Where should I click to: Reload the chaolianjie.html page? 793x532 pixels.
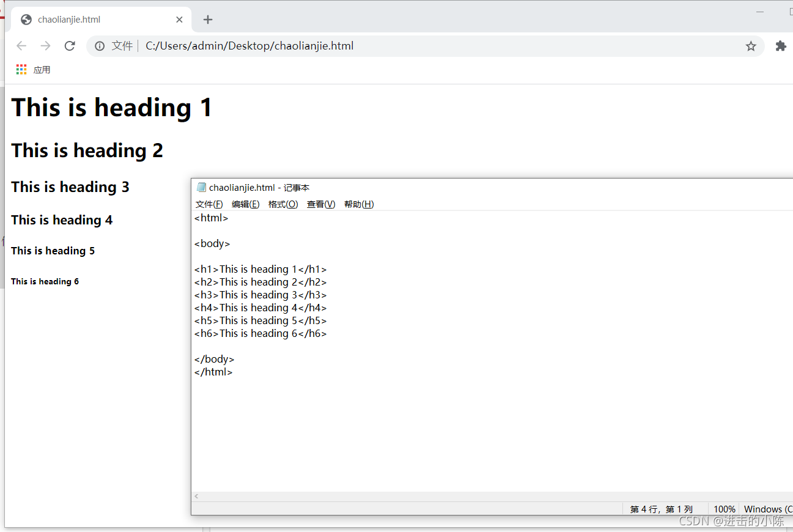(70, 46)
